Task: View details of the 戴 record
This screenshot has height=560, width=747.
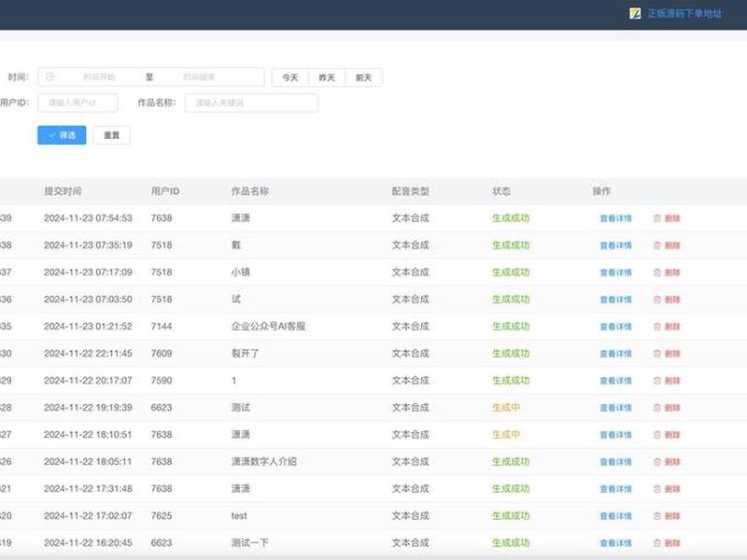Action: 615,245
